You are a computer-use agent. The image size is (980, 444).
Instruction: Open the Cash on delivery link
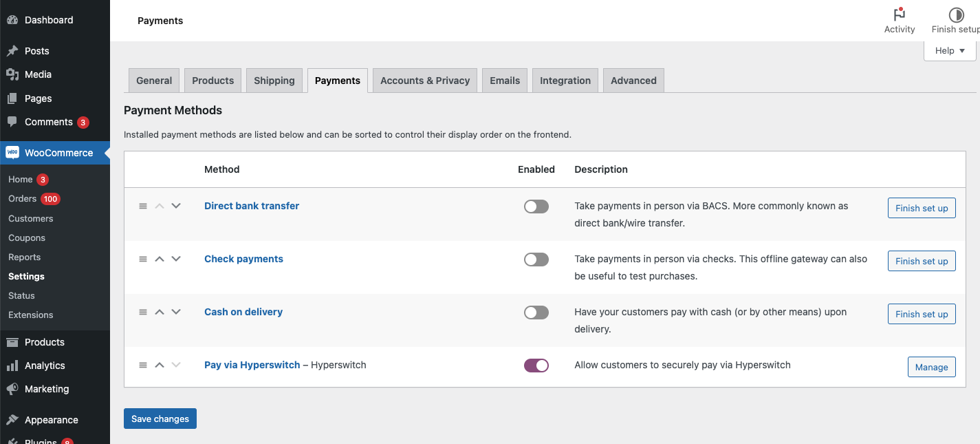click(x=243, y=312)
